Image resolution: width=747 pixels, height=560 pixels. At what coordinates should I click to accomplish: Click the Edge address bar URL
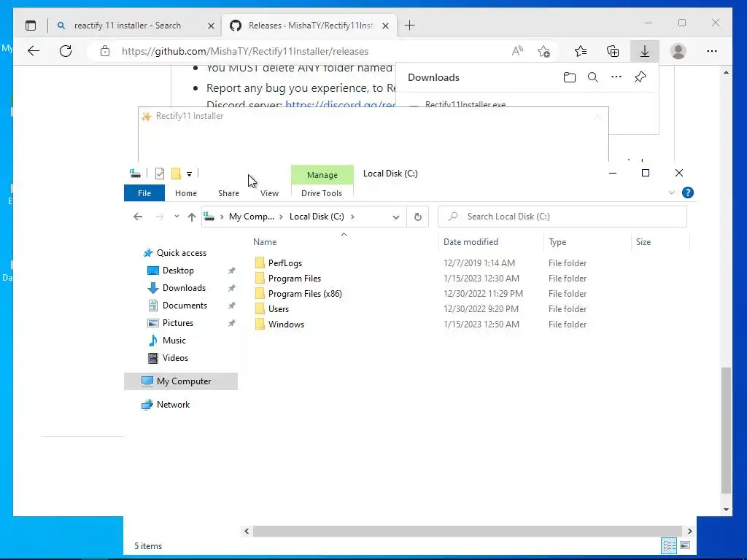245,51
